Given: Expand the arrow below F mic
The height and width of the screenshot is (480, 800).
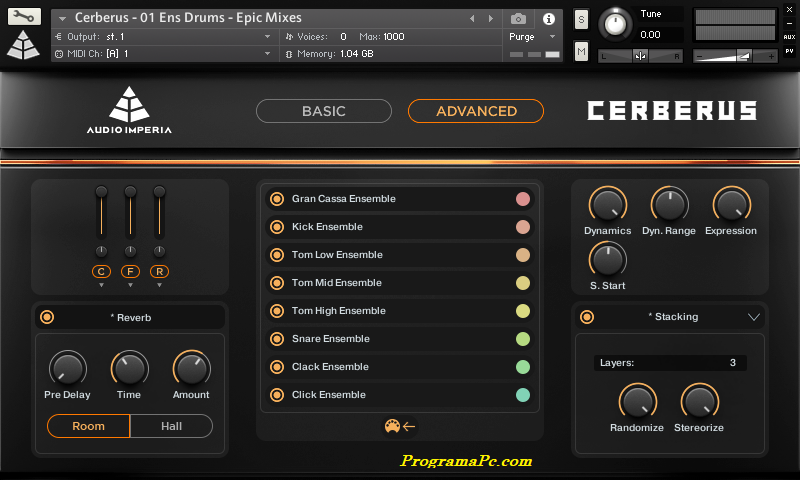Looking at the screenshot, I should [x=130, y=285].
